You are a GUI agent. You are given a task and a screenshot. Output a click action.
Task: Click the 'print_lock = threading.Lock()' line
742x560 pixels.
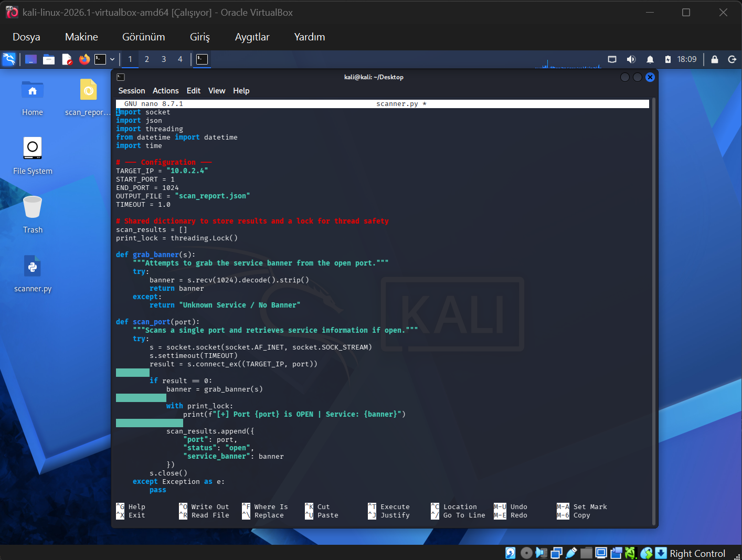coord(177,238)
